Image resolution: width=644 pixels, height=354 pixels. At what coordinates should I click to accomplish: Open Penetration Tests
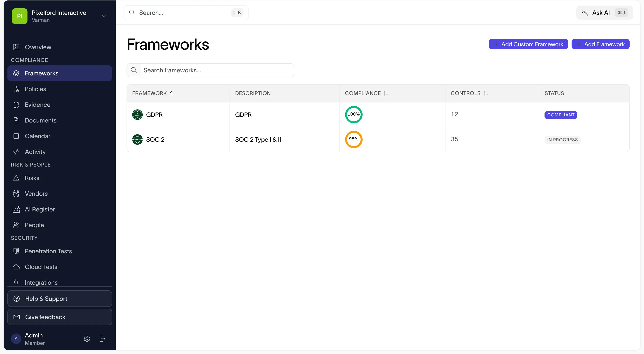pyautogui.click(x=60, y=251)
